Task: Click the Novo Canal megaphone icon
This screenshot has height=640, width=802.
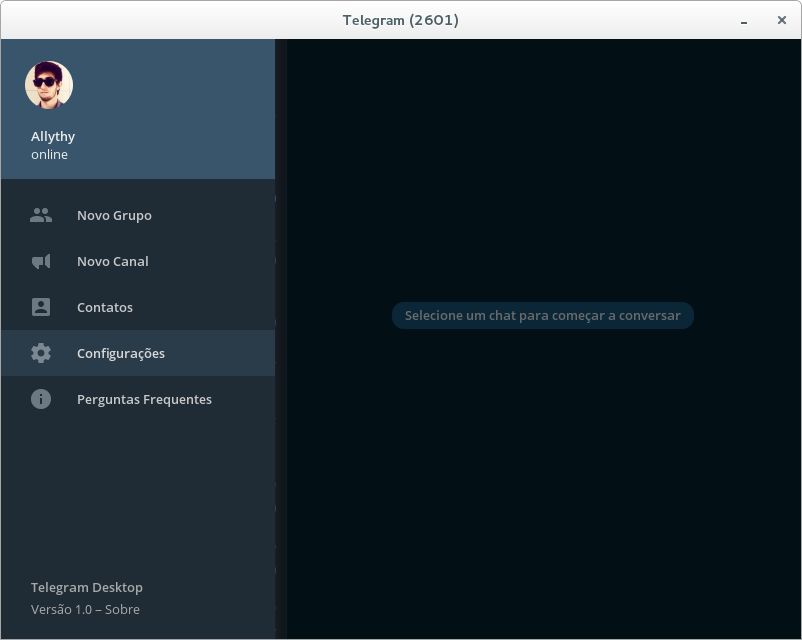Action: tap(41, 261)
